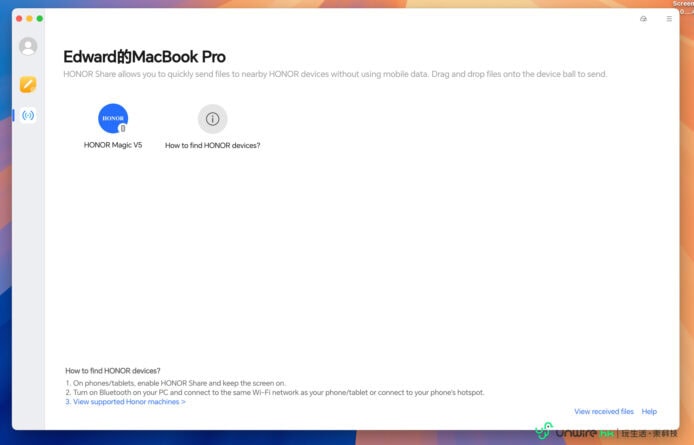Open the View received files link
This screenshot has width=694, height=445.
604,411
